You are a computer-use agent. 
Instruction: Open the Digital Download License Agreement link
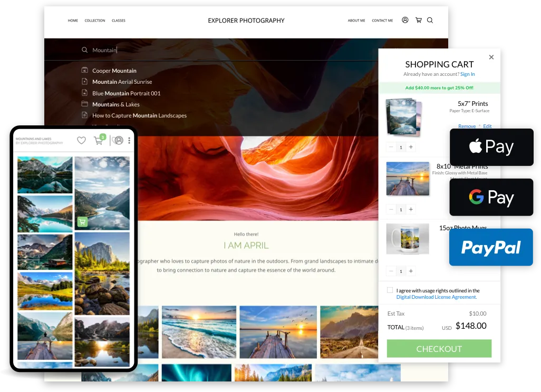coord(437,297)
